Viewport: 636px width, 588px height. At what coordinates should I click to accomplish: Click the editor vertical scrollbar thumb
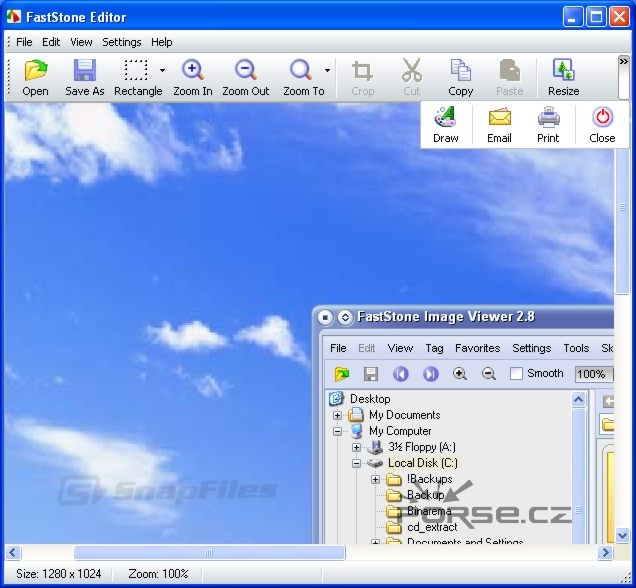click(622, 207)
